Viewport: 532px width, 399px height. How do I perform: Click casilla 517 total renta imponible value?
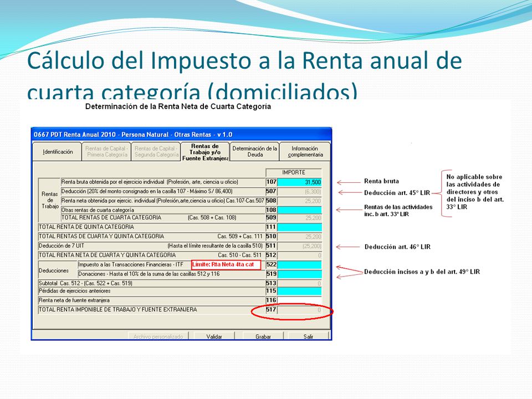pyautogui.click(x=299, y=310)
